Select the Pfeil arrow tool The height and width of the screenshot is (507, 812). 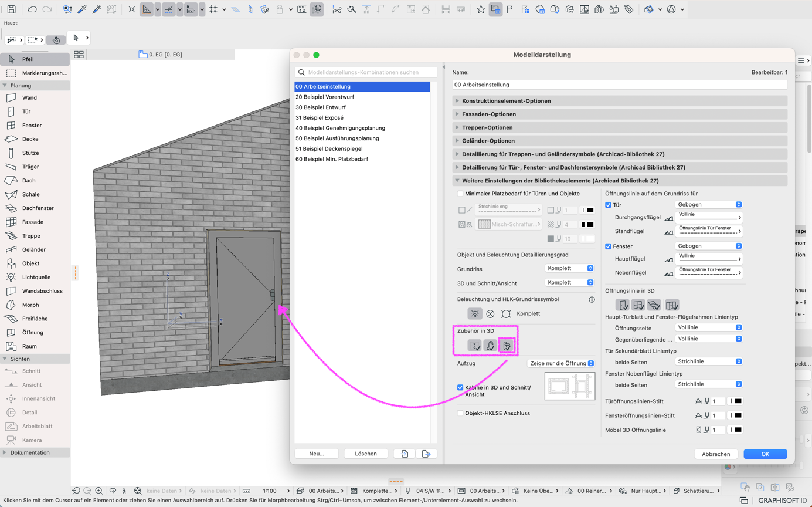pyautogui.click(x=35, y=59)
